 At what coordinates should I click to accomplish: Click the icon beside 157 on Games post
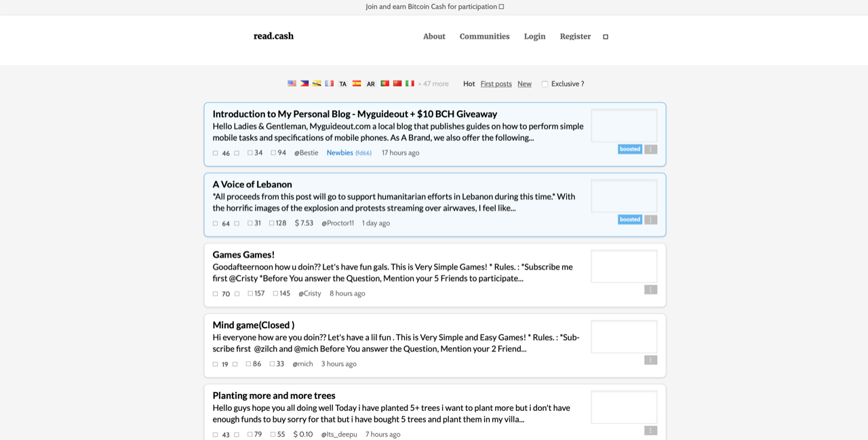(x=250, y=294)
